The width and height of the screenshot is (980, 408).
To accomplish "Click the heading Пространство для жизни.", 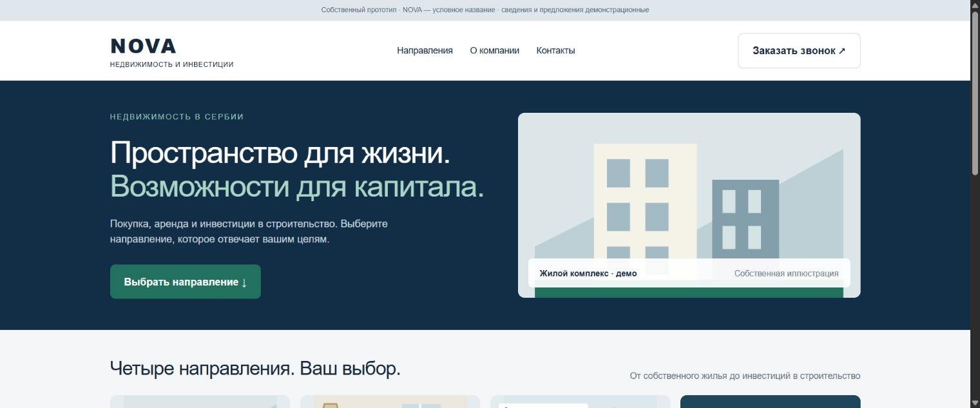I will click(x=280, y=153).
